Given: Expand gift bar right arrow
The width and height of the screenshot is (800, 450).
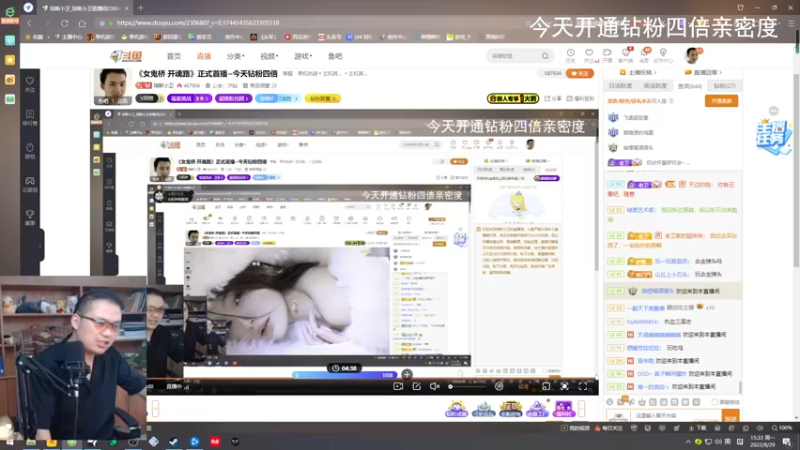Looking at the screenshot, I should [581, 408].
